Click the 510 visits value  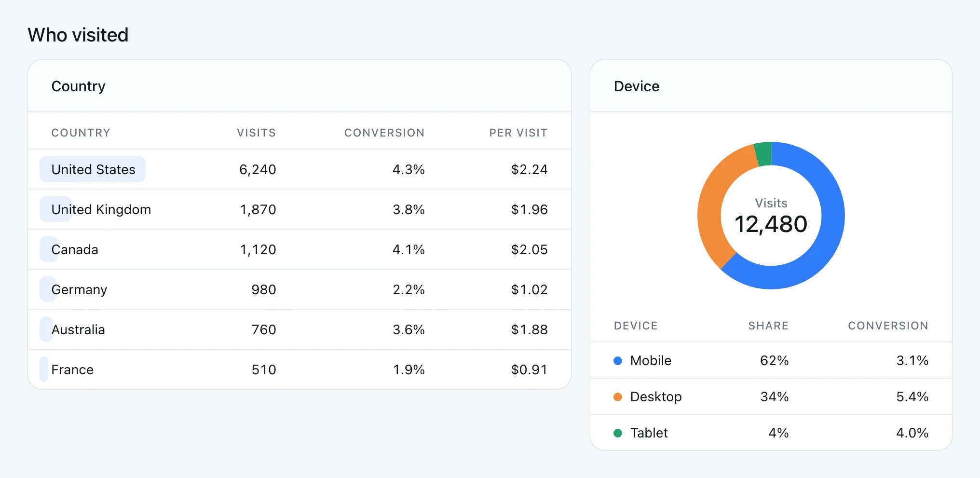click(x=264, y=369)
